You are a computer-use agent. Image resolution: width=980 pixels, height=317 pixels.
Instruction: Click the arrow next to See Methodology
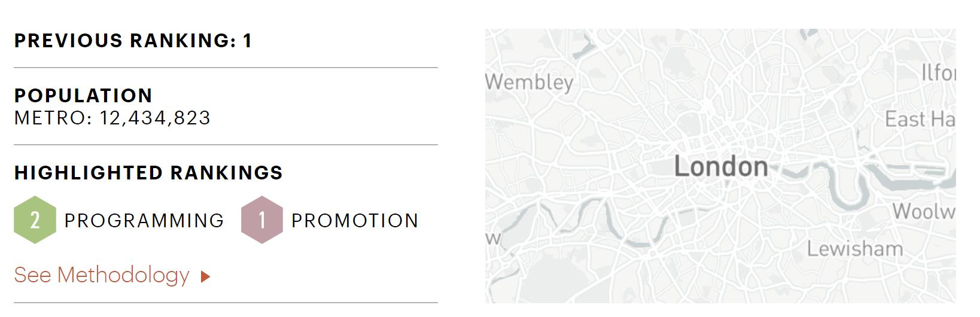click(205, 276)
